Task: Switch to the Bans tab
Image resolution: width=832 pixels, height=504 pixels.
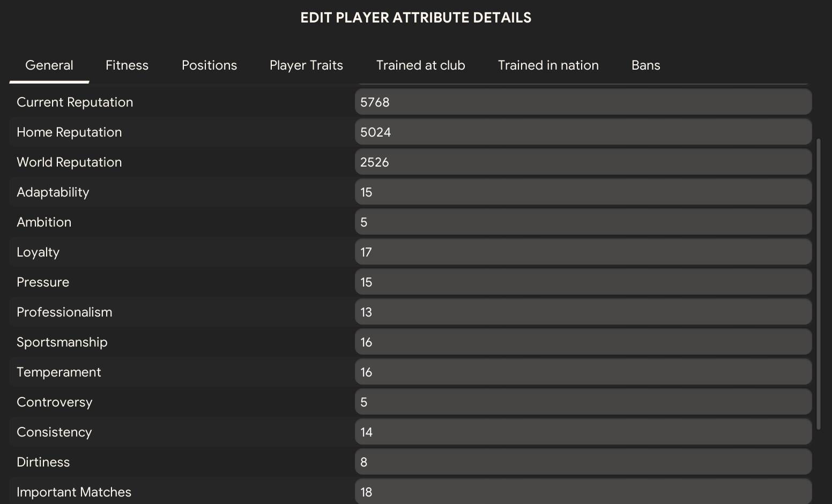Action: pyautogui.click(x=645, y=65)
